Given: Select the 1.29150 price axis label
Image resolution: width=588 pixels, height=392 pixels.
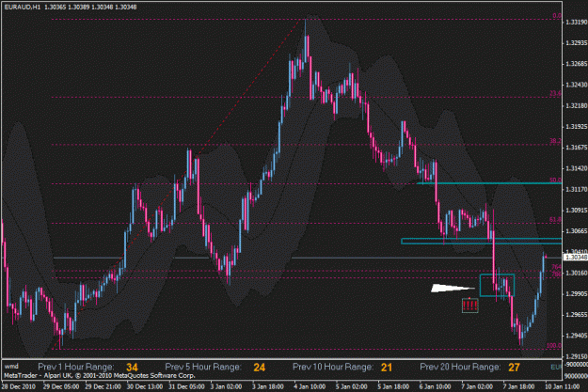Looking at the screenshot, I should coord(577,356).
